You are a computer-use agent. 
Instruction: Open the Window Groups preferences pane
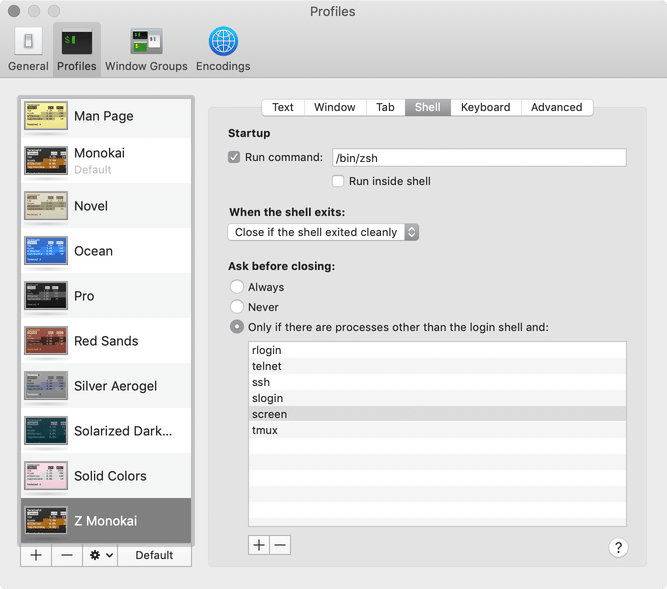(x=146, y=49)
